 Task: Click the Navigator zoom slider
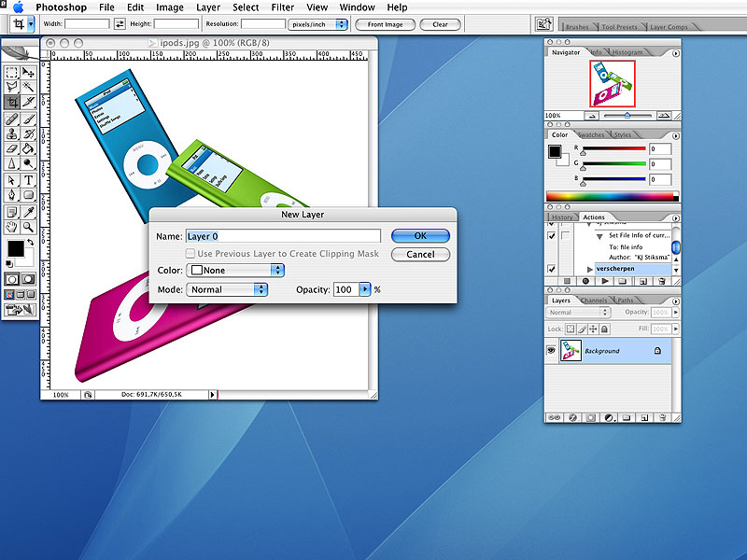point(626,116)
